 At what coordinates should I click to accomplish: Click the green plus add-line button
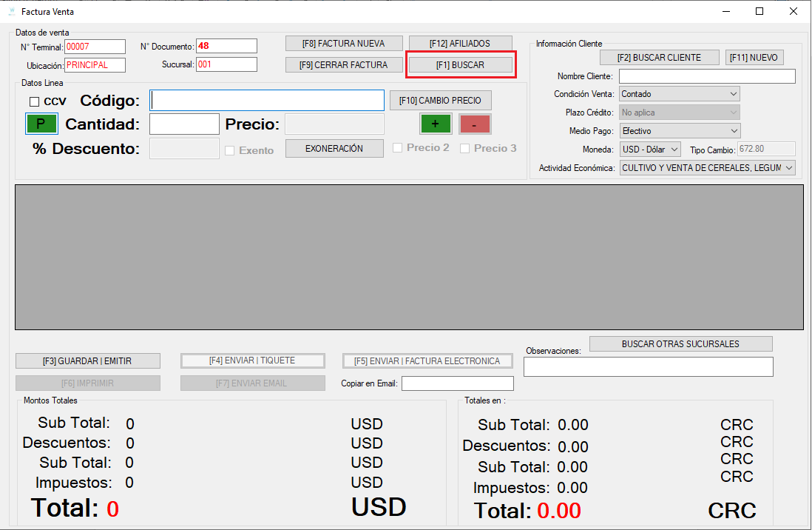436,124
